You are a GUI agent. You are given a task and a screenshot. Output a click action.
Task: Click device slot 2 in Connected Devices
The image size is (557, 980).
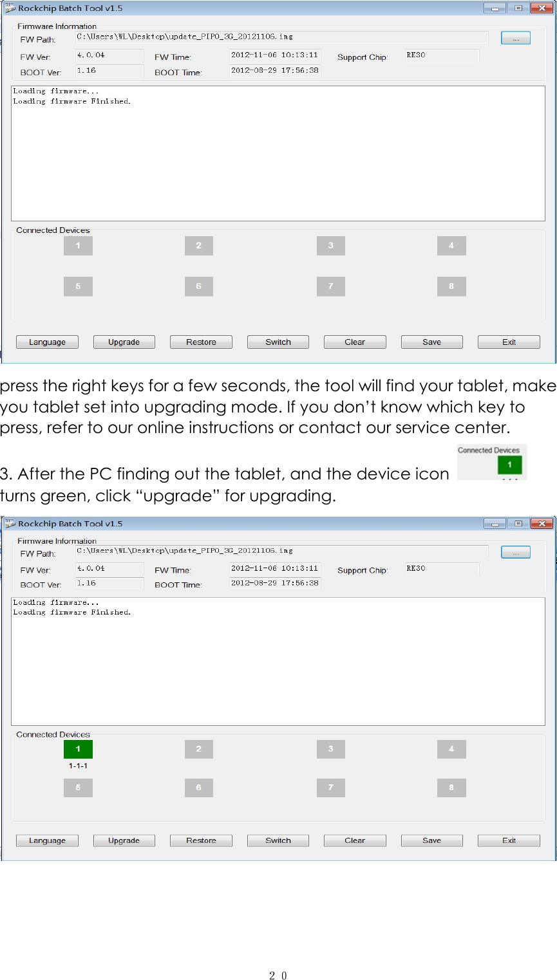click(x=198, y=245)
